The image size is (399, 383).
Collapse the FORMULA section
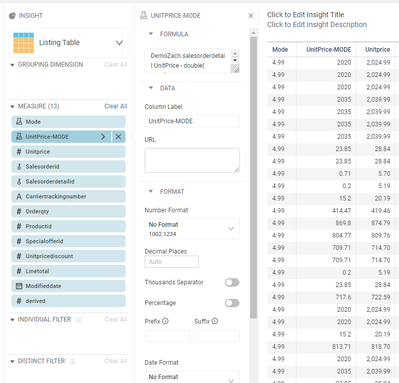tap(151, 34)
